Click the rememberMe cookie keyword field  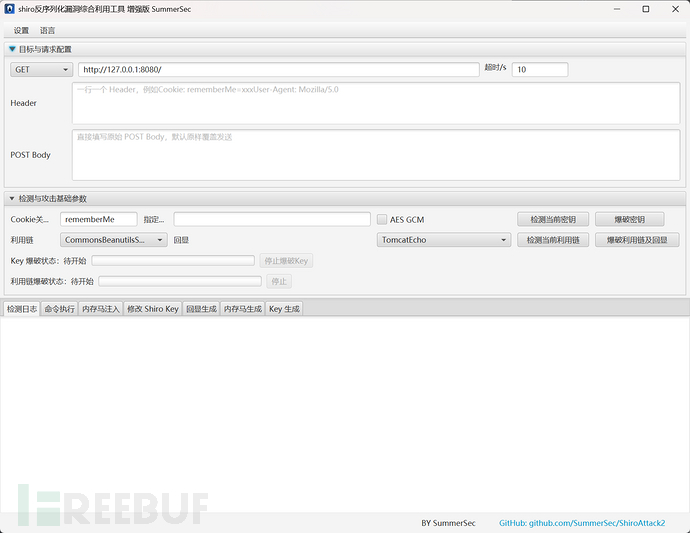pos(99,219)
